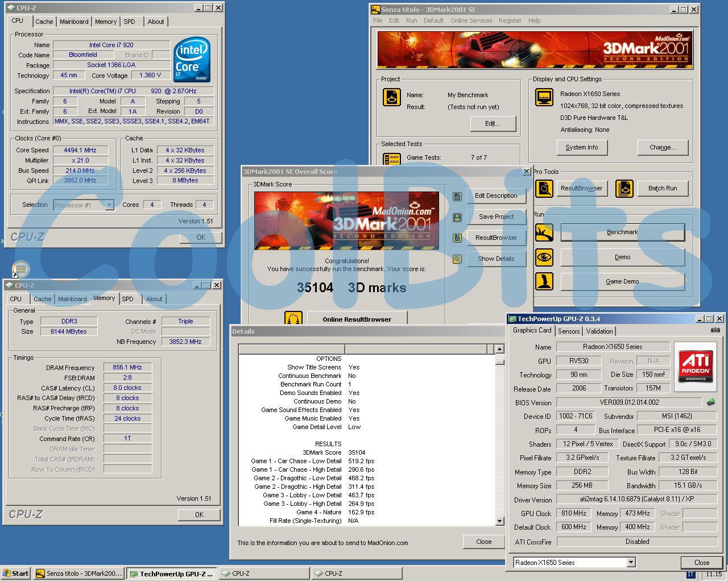Click the DRAM Frequency value field
This screenshot has height=582, width=728.
pyautogui.click(x=127, y=367)
